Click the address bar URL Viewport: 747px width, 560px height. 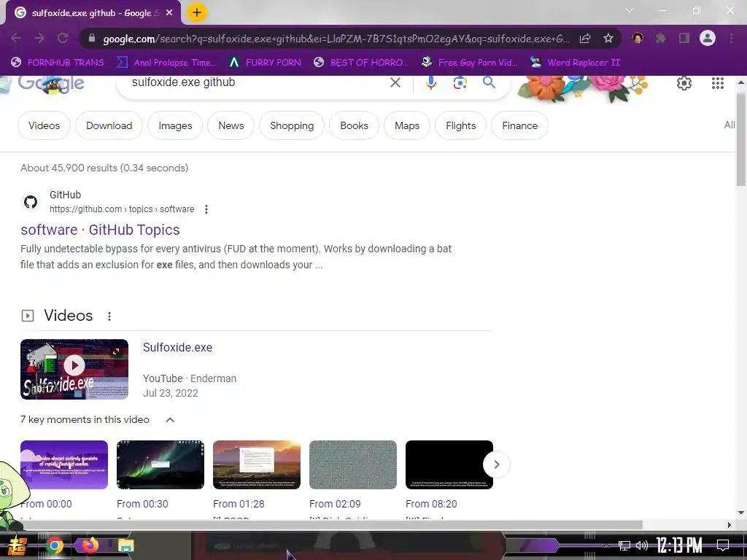[336, 39]
